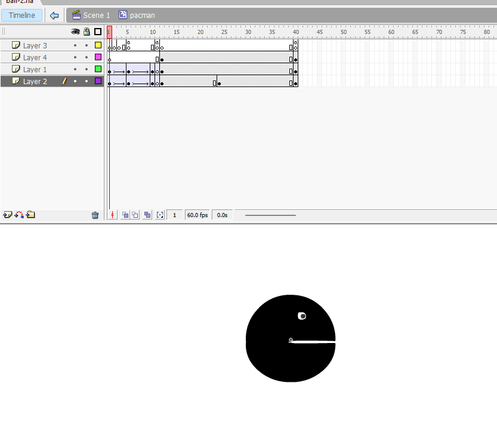
Task: Lock Layer 1 using its lock dot
Action: tap(87, 69)
